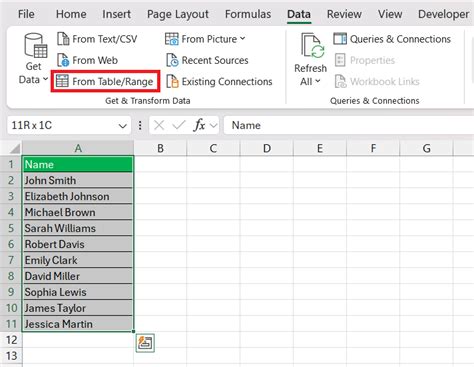
Task: Click the Select All corner triangle
Action: pos(14,148)
